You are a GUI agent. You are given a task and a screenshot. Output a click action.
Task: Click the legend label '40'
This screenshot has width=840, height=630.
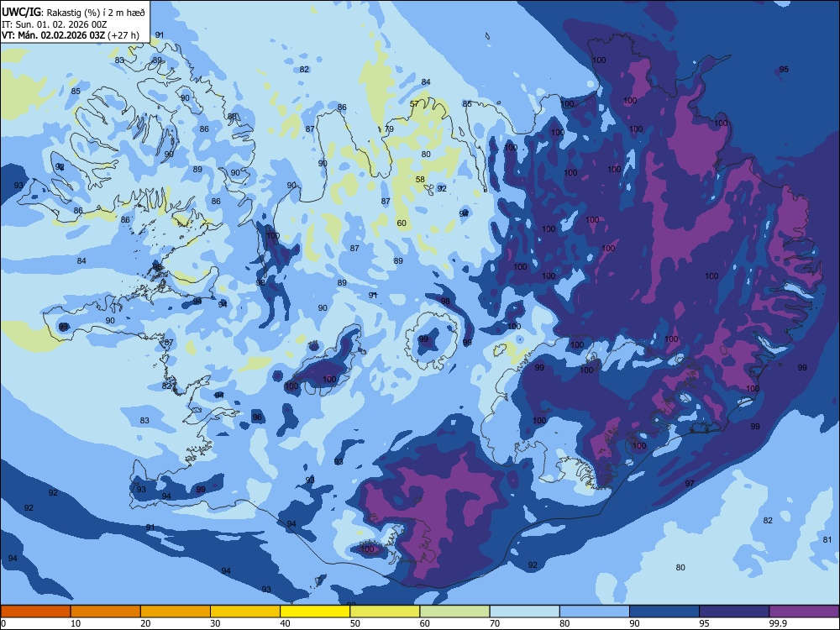(x=285, y=623)
